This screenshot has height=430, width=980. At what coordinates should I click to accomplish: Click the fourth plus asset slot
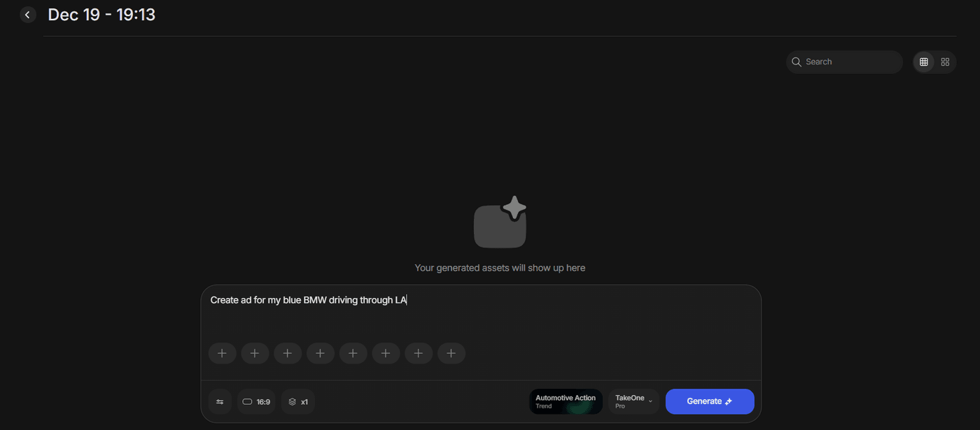320,353
